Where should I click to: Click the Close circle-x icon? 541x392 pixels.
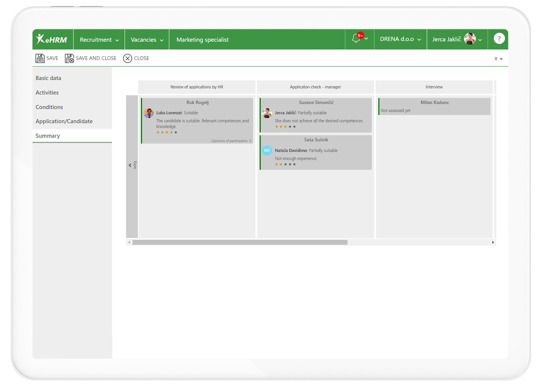point(127,58)
